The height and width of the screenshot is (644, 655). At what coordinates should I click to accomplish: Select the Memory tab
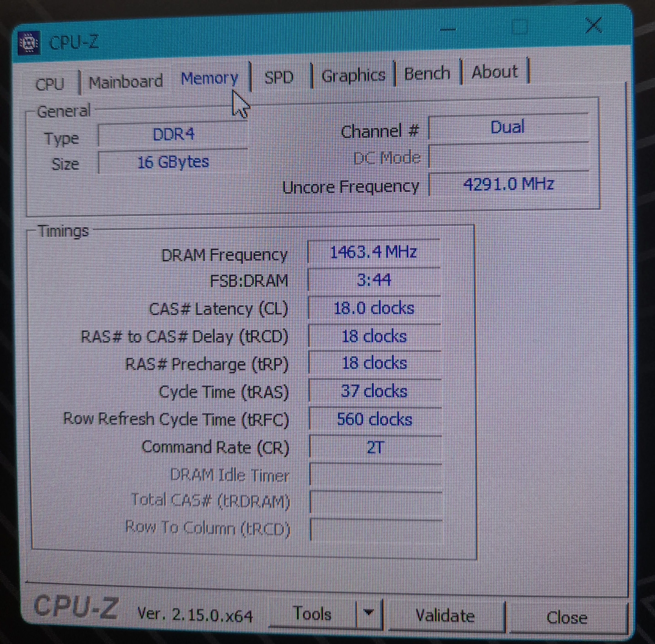point(209,78)
